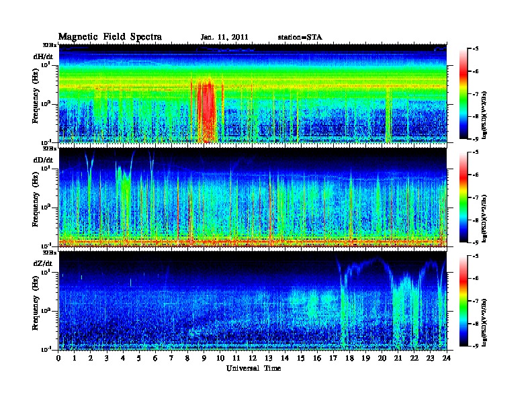Click the dH/dt panel color scale bar
The image size is (532, 411).
click(x=463, y=94)
